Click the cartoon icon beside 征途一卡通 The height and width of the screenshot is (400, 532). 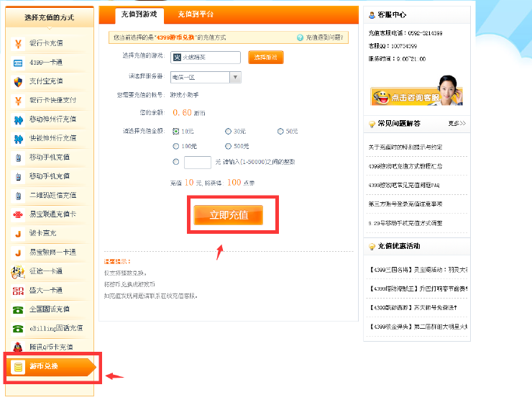pos(18,272)
